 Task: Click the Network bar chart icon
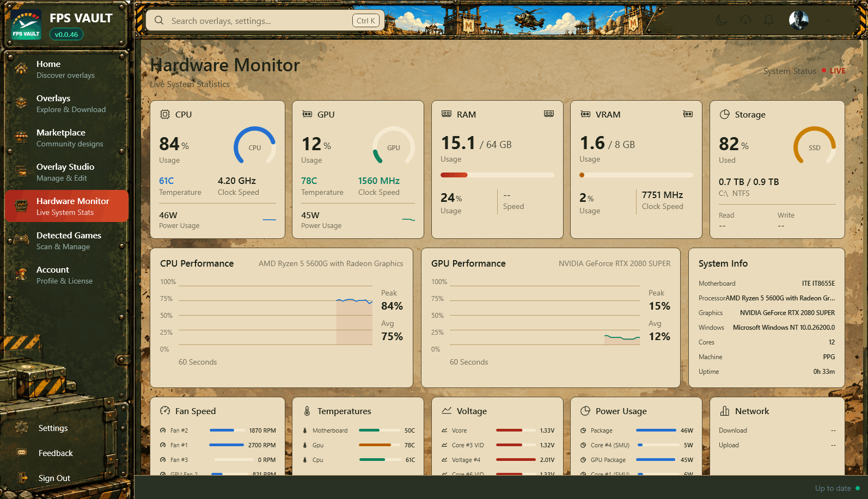(725, 411)
